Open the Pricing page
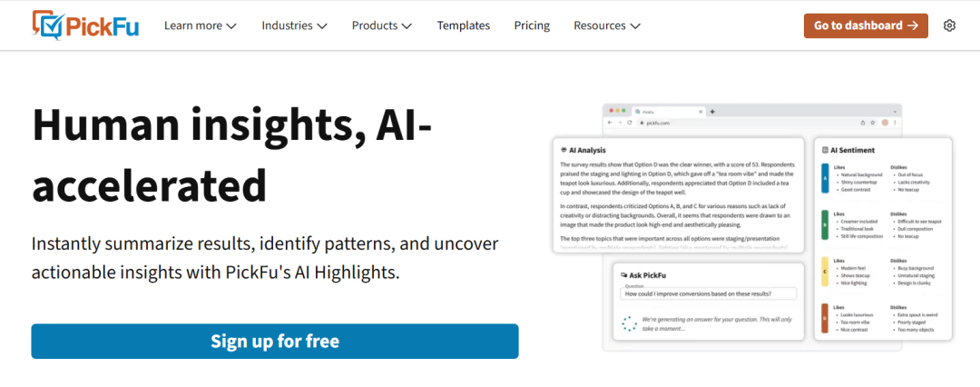 (532, 25)
